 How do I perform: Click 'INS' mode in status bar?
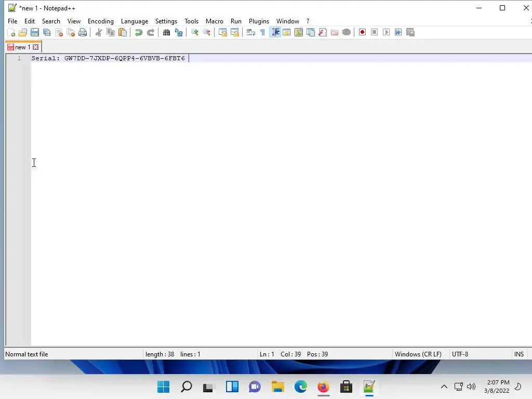click(x=519, y=354)
